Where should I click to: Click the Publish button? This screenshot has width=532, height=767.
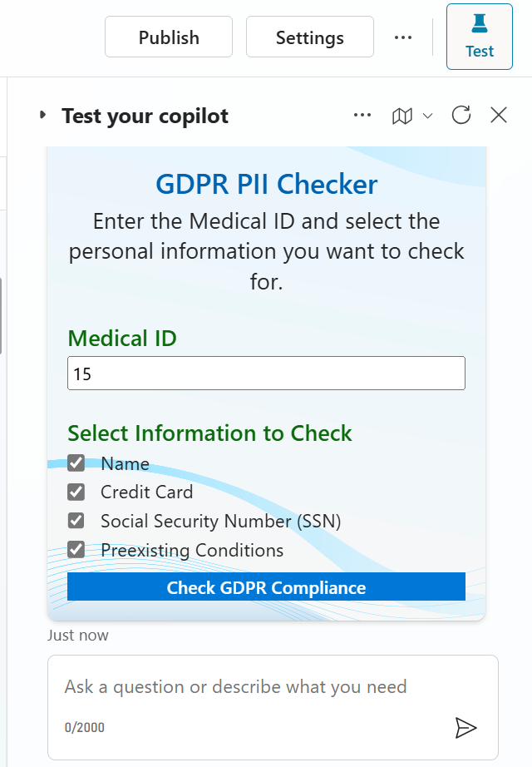point(168,37)
